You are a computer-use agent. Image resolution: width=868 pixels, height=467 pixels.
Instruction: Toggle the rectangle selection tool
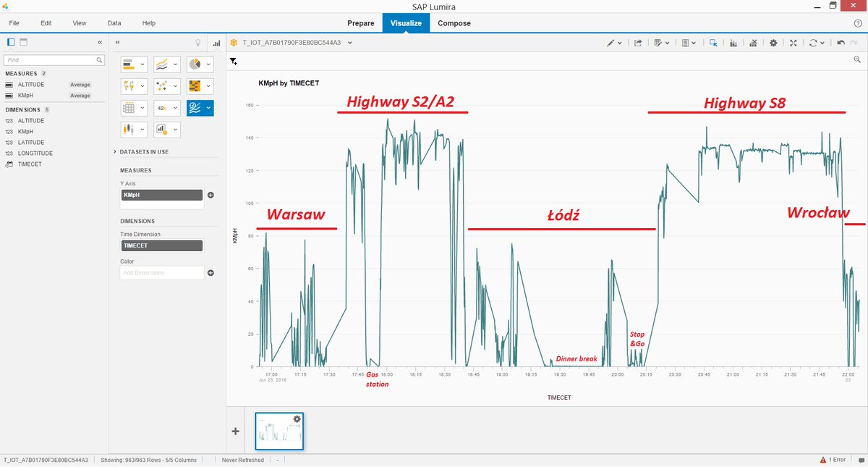pos(713,43)
